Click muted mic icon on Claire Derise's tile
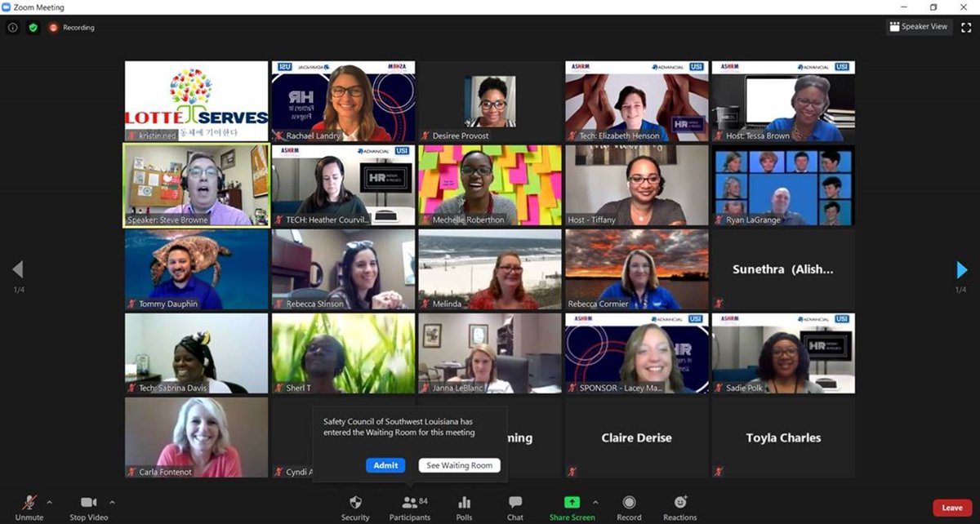Screen dimensions: 980x524 (572, 472)
